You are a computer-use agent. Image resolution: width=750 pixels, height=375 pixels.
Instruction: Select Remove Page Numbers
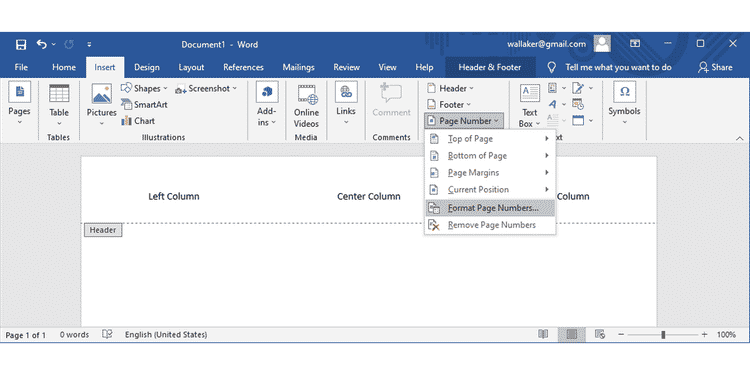[x=490, y=225]
